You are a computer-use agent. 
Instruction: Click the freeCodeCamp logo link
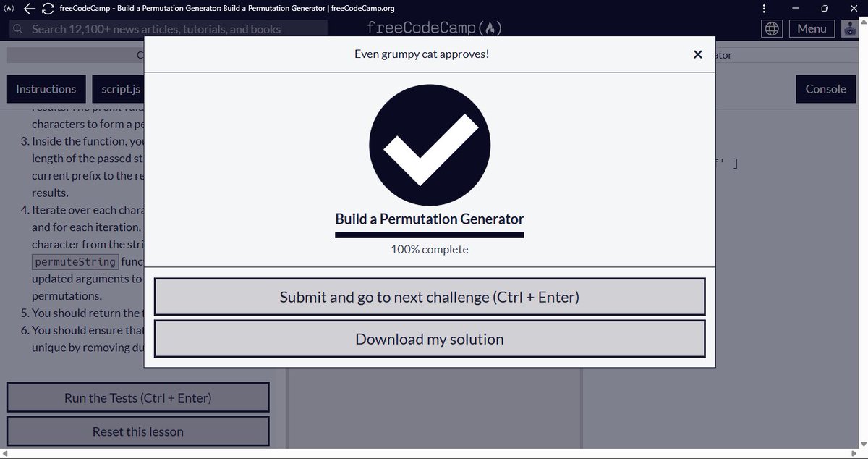coord(434,28)
